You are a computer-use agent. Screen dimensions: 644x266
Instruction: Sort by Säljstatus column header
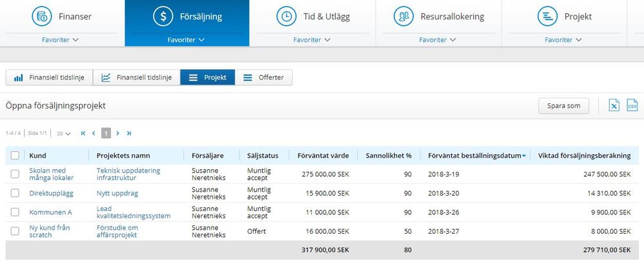click(262, 156)
